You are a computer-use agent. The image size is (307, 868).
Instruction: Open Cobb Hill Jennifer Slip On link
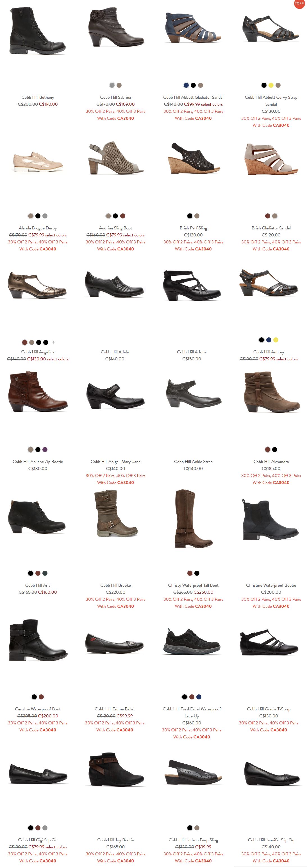271,840
